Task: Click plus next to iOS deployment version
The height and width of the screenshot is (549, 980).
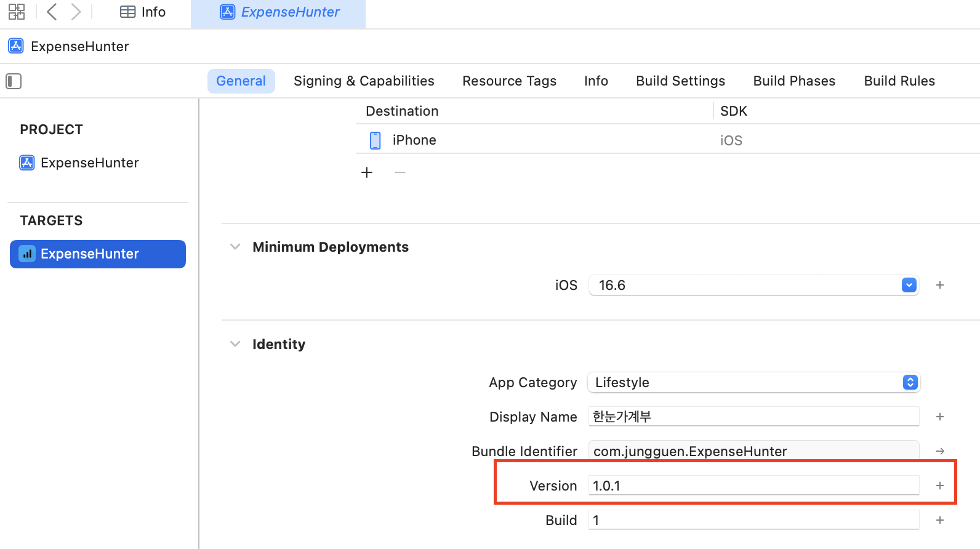Action: coord(940,285)
